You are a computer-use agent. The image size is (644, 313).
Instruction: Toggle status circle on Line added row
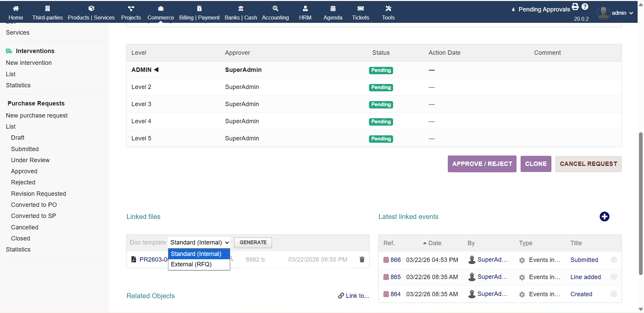coord(614,277)
